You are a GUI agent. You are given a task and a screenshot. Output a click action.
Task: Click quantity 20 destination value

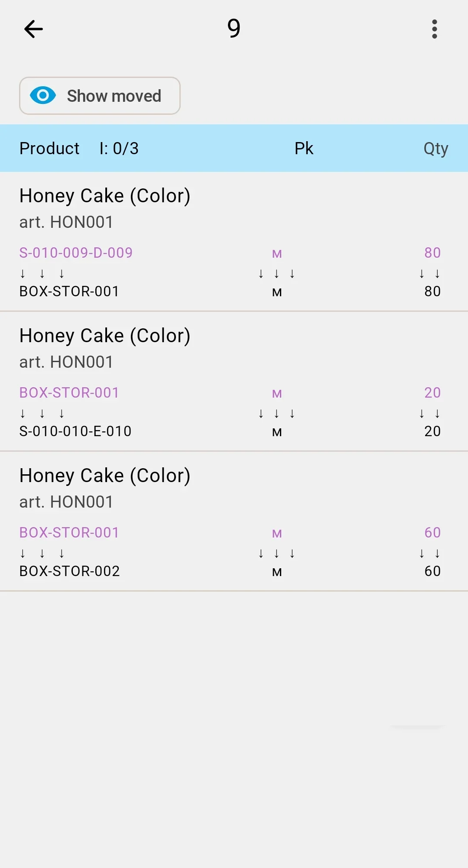coord(432,431)
